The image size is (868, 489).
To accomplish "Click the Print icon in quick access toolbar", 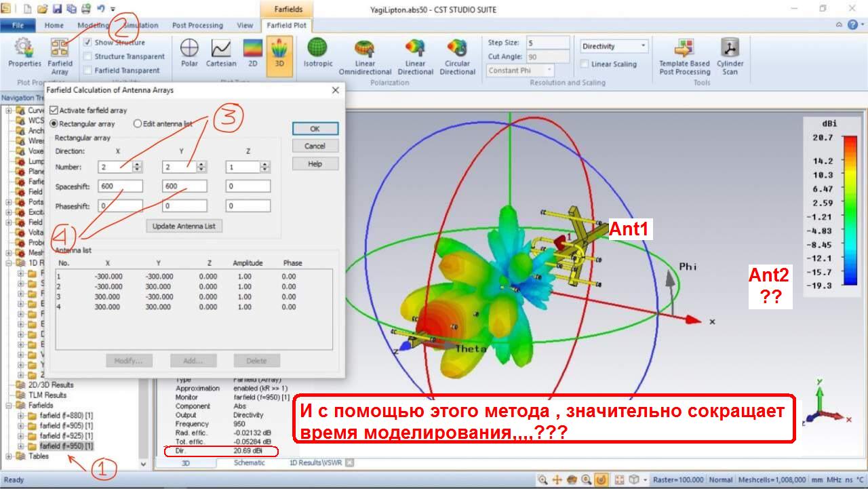I will point(85,9).
